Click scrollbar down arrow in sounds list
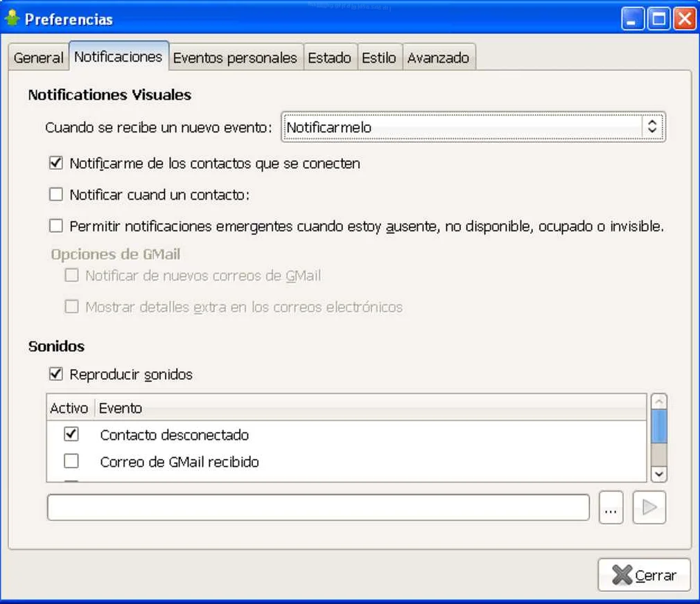 (x=659, y=474)
